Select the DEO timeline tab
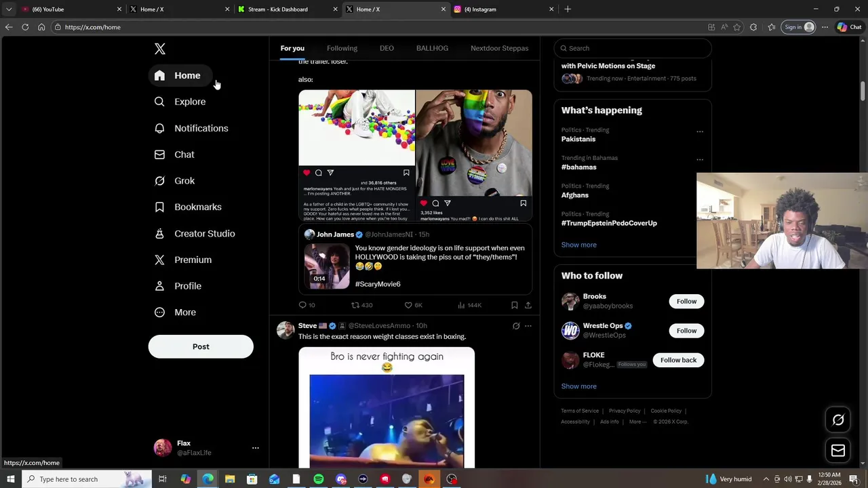This screenshot has width=868, height=488. (387, 48)
